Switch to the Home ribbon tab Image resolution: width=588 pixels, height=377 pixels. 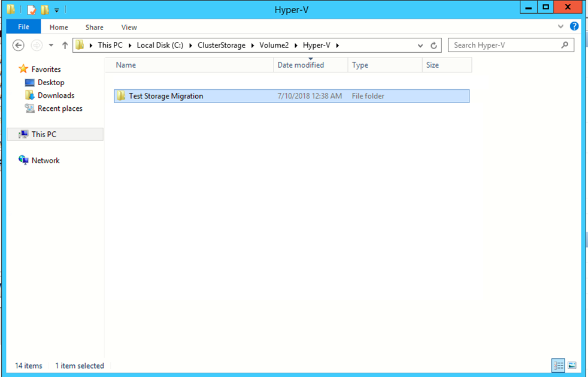pyautogui.click(x=59, y=28)
